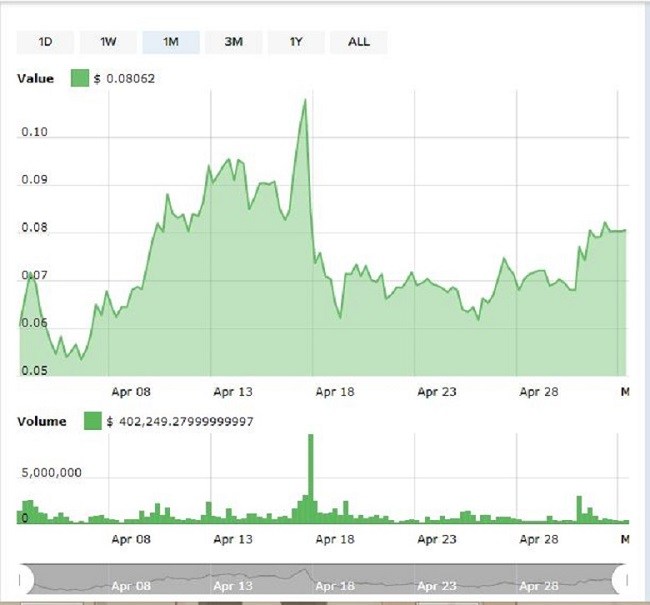Click the 0.08 price axis label
The height and width of the screenshot is (605, 650).
(x=34, y=227)
